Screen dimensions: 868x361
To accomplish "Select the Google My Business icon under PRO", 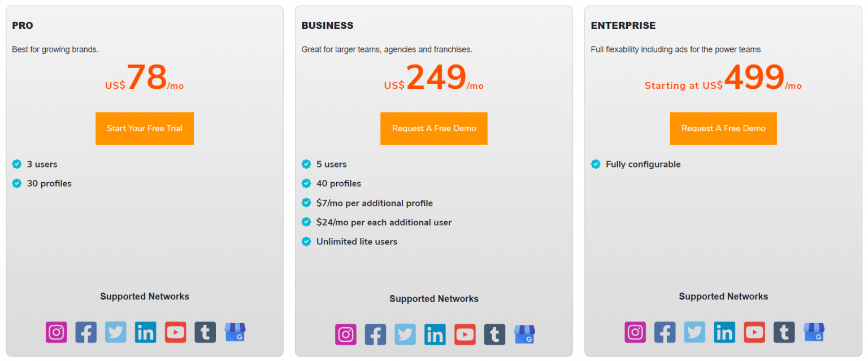I will pyautogui.click(x=235, y=332).
